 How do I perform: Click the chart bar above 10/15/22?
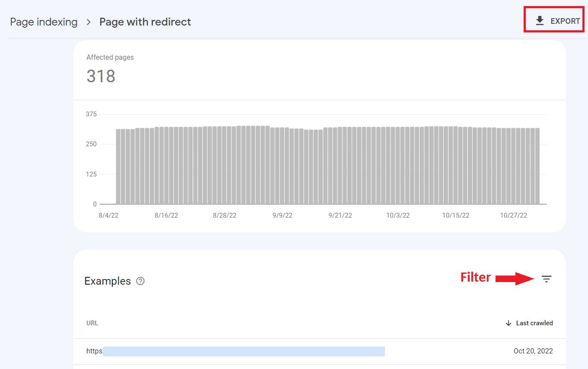tap(455, 165)
